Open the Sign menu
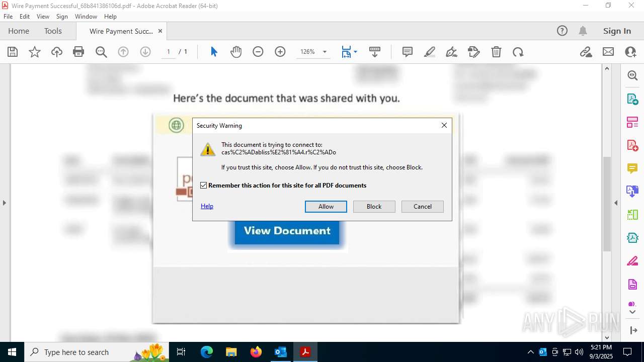Viewport: 644px width, 362px height. click(x=62, y=17)
